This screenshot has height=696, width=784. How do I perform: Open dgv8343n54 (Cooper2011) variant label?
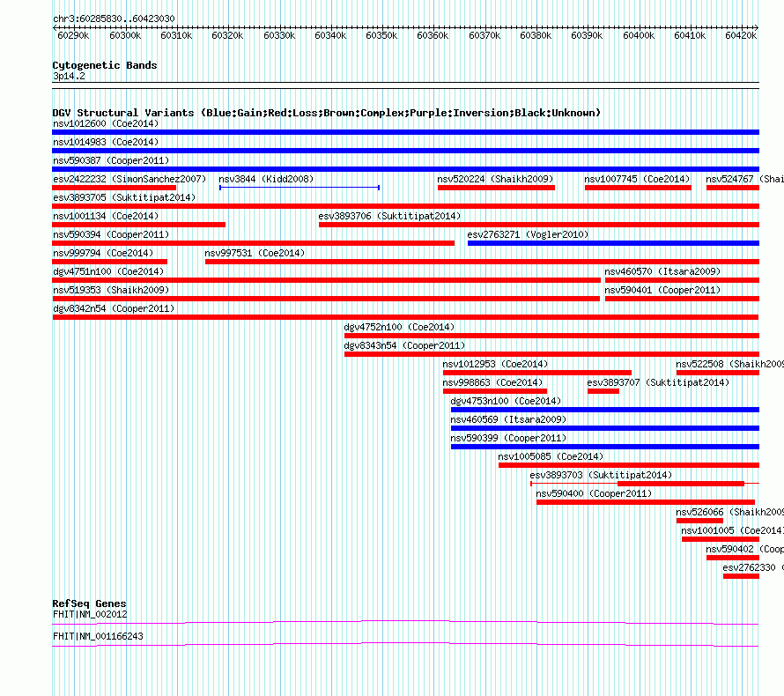point(404,345)
